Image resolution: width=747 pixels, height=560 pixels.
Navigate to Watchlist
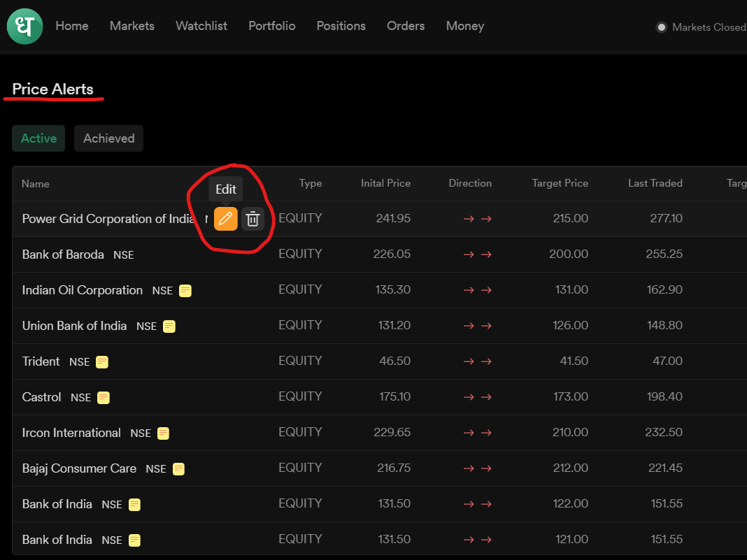(201, 26)
